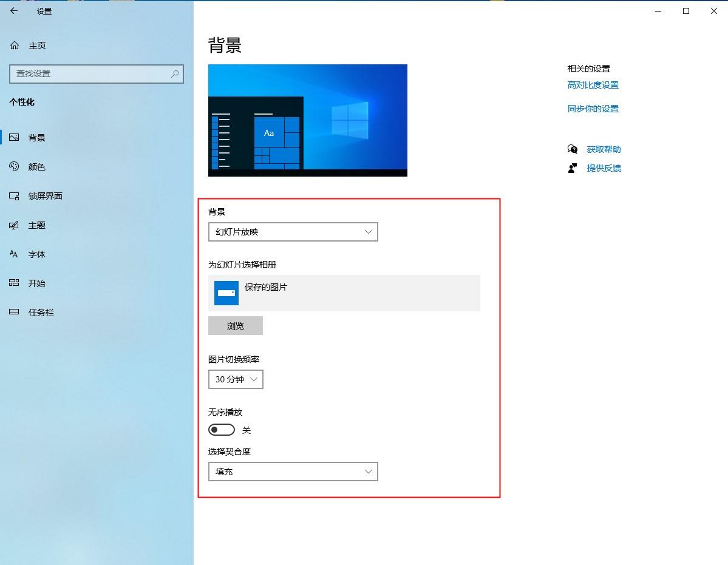
Task: Open 开始 (Start) settings from sidebar
Action: tap(36, 283)
